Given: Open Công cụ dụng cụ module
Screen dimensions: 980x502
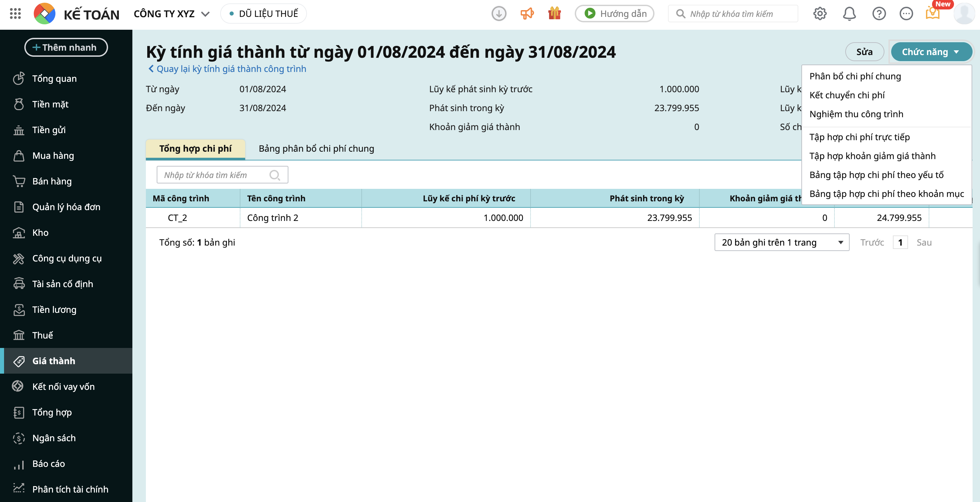Looking at the screenshot, I should (66, 258).
